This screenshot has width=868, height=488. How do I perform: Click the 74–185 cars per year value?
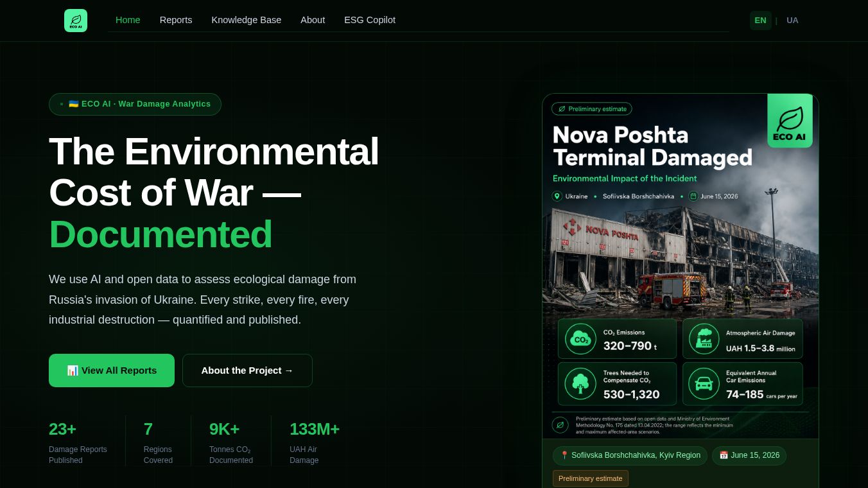click(761, 394)
